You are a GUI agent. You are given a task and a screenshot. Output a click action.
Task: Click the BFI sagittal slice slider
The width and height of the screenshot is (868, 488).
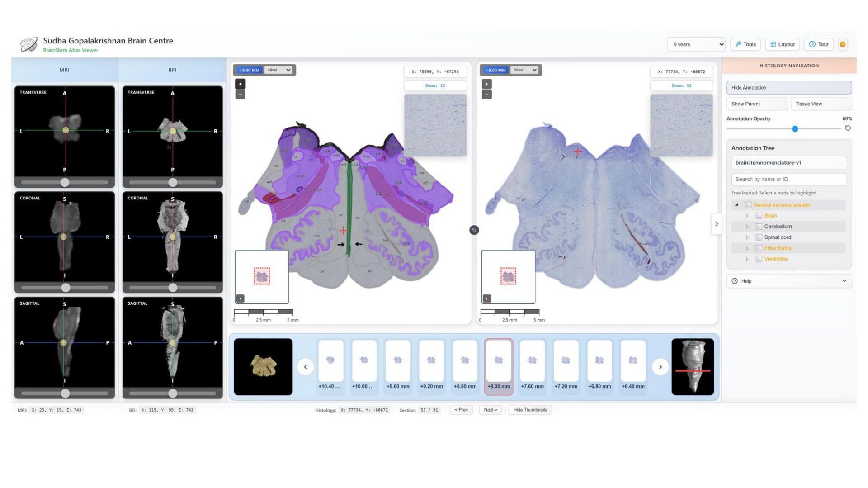point(173,393)
